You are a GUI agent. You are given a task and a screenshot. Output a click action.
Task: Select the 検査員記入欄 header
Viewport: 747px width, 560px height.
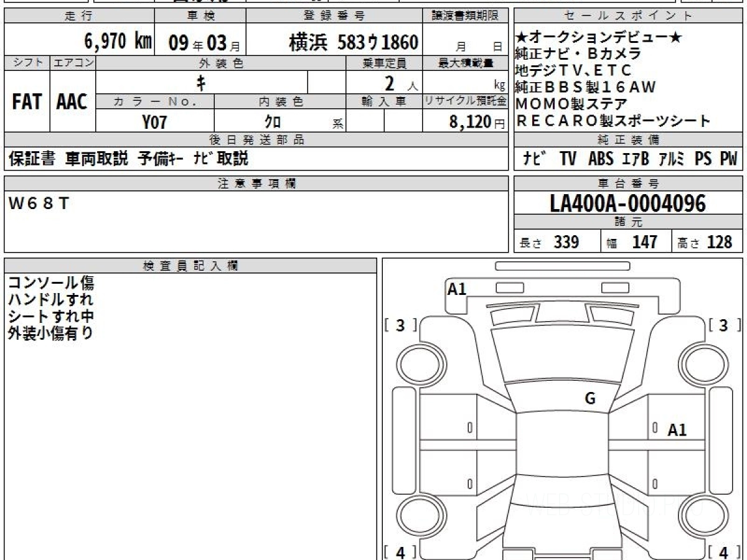(x=190, y=266)
